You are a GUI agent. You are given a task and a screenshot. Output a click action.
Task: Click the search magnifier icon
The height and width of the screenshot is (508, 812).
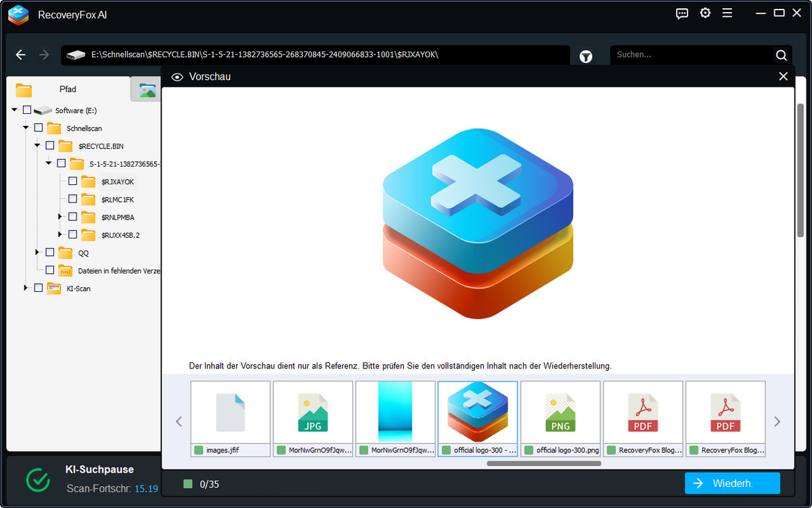pyautogui.click(x=781, y=56)
